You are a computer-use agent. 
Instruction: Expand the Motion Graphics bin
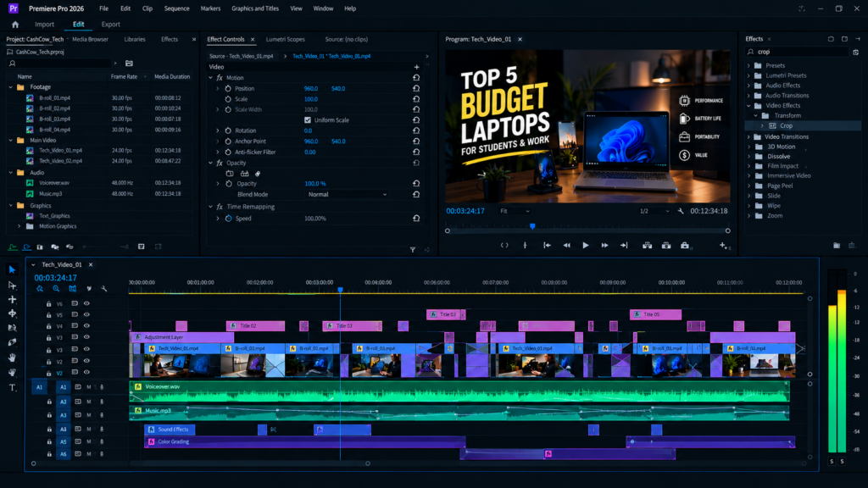[19, 226]
